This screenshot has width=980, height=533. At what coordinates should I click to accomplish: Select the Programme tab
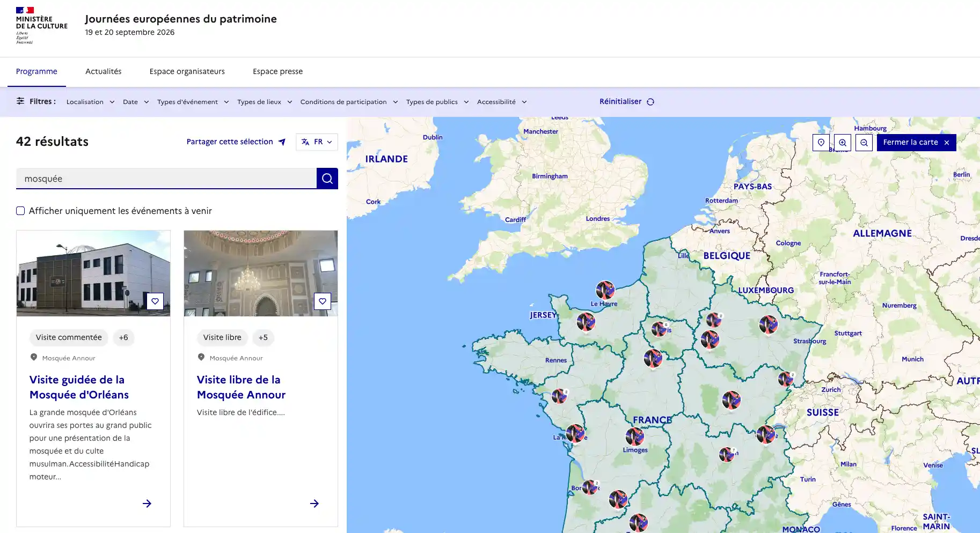(36, 71)
